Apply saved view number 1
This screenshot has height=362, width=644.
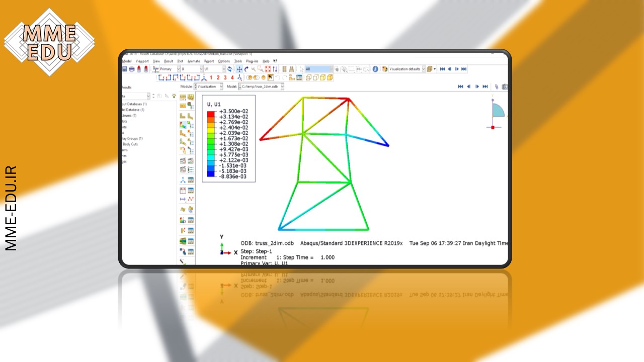[211, 78]
